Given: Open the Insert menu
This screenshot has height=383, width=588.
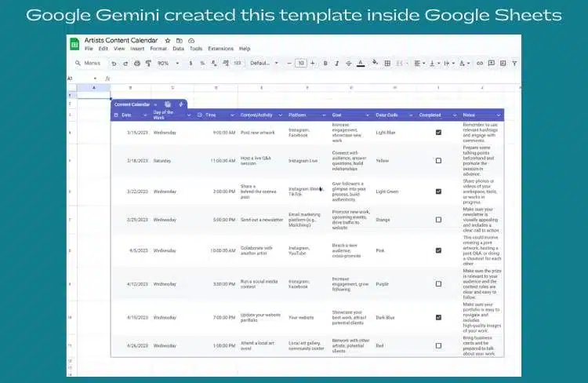Looking at the screenshot, I should click(137, 49).
